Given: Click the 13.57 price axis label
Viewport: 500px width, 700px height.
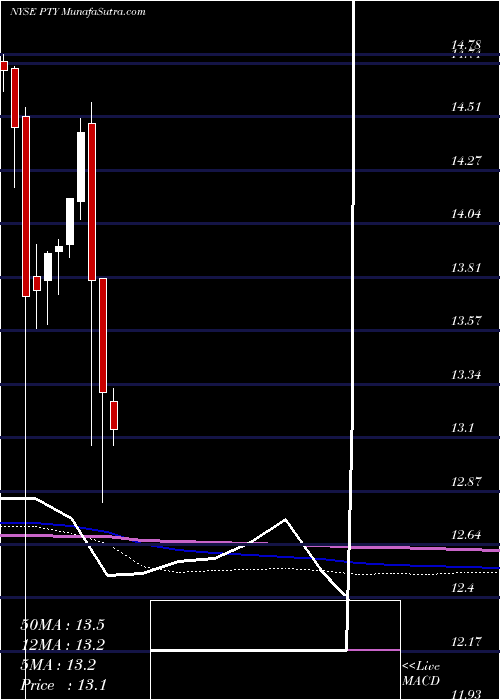Looking at the screenshot, I should 466,321.
